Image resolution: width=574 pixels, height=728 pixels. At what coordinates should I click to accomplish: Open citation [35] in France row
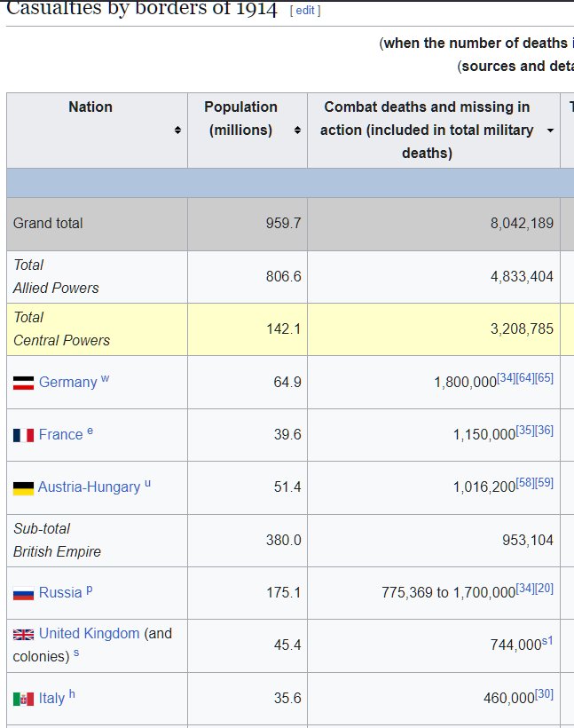(525, 431)
